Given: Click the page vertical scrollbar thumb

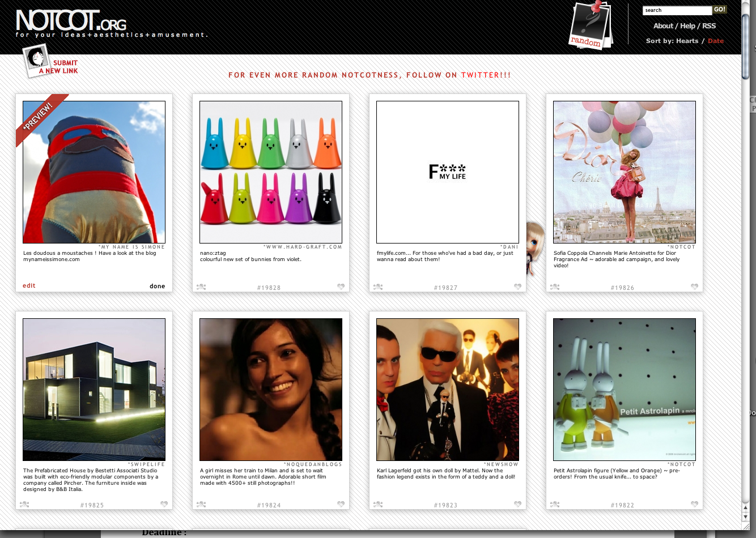Looking at the screenshot, I should click(x=746, y=47).
